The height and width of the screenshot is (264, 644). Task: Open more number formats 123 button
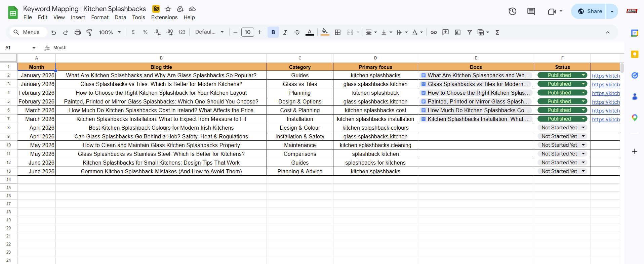pyautogui.click(x=182, y=32)
